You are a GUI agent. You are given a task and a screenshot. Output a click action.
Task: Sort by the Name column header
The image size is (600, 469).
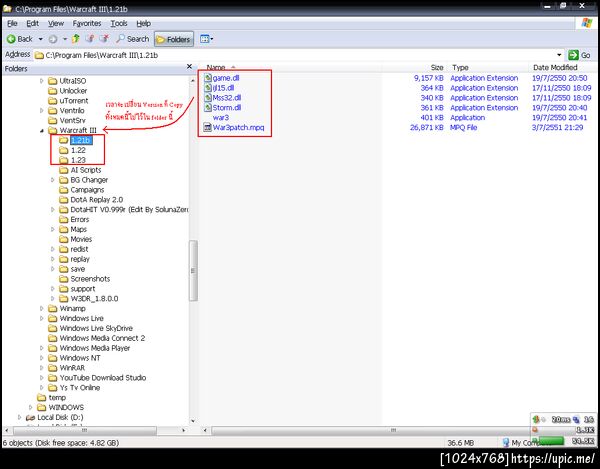(216, 68)
